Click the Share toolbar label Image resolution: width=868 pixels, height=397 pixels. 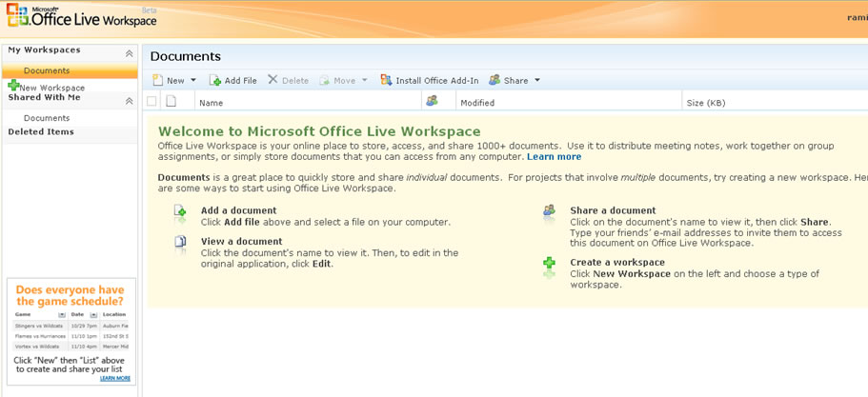515,81
